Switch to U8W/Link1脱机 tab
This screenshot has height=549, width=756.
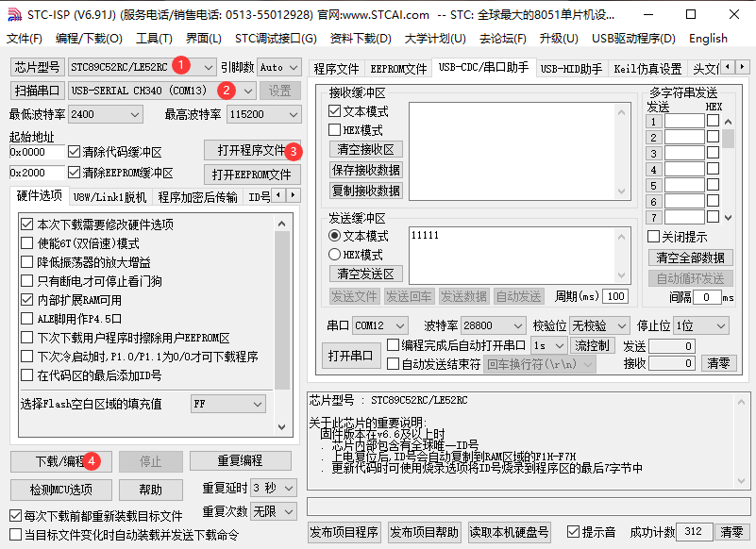point(109,197)
